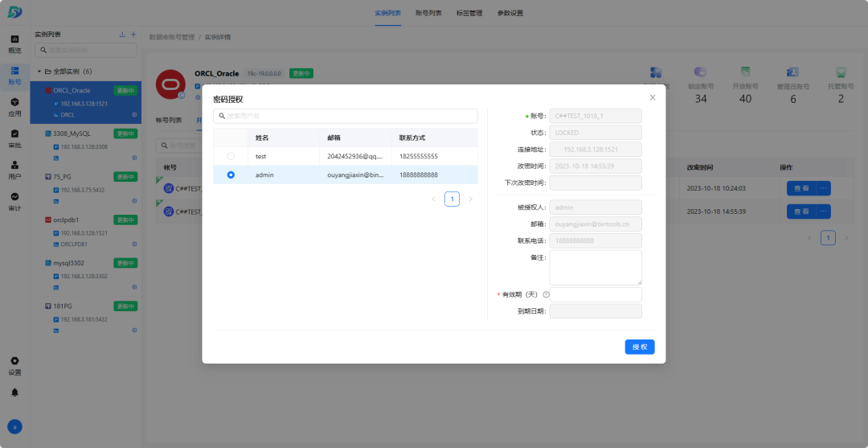Open the 账号 sidebar item

pyautogui.click(x=15, y=76)
